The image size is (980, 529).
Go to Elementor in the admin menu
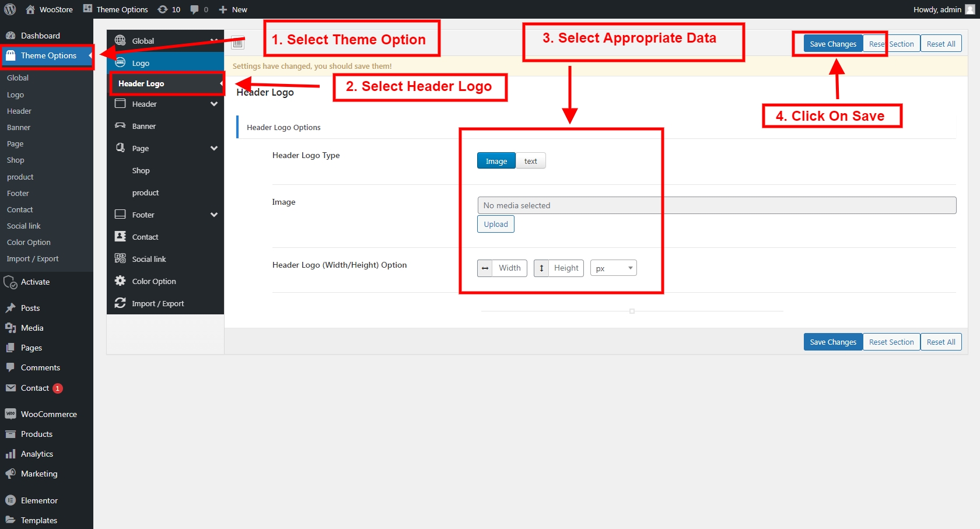coord(39,500)
